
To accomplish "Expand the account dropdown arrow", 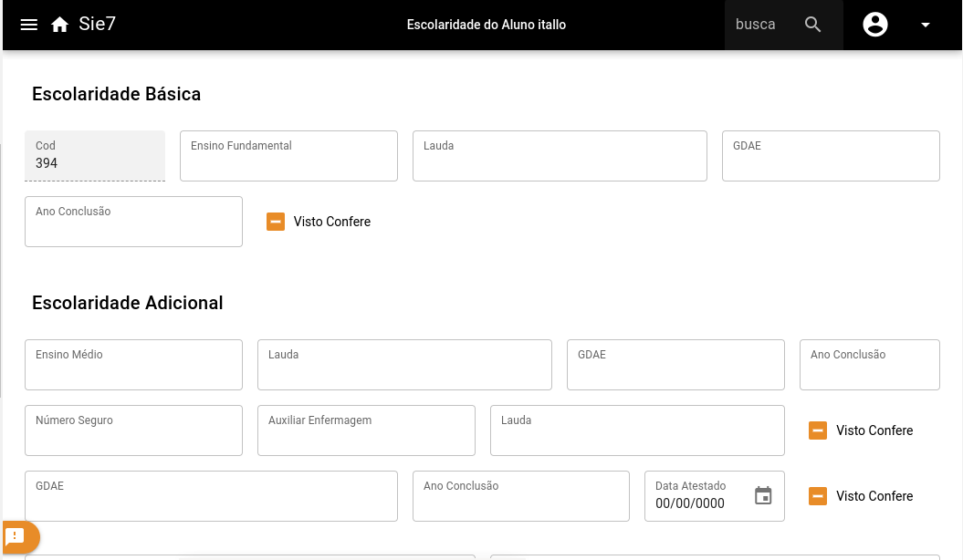I will [925, 25].
